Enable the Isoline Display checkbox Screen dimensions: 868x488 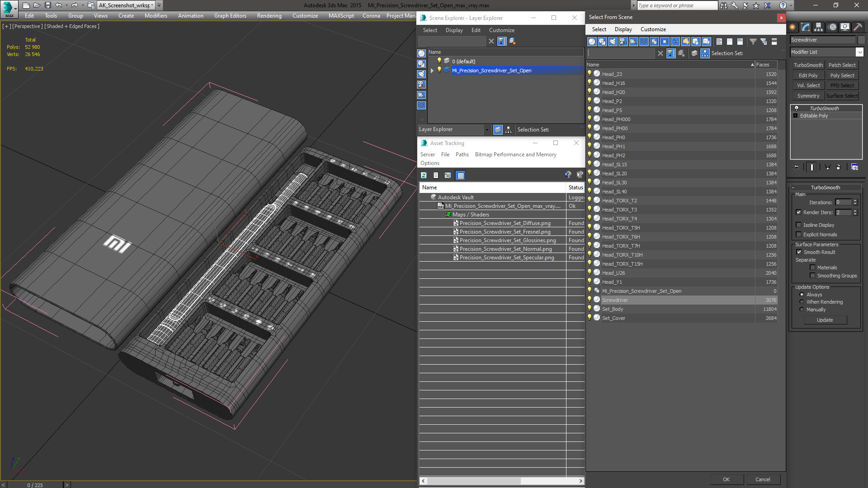point(798,225)
